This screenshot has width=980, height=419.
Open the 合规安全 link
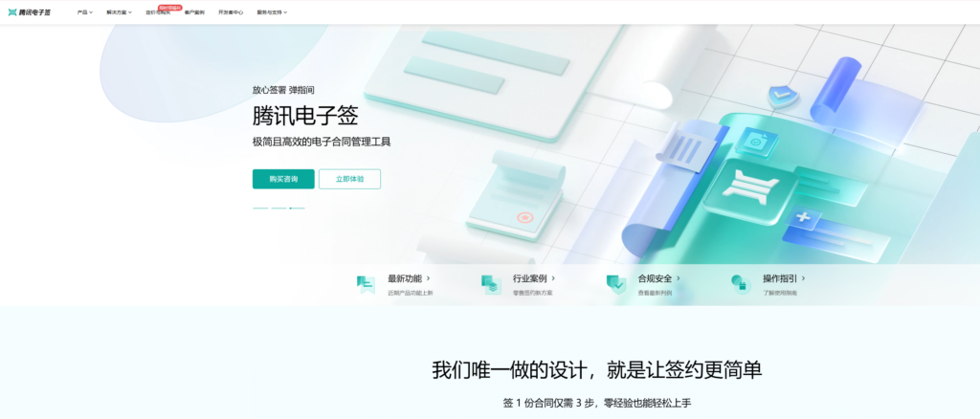point(658,278)
